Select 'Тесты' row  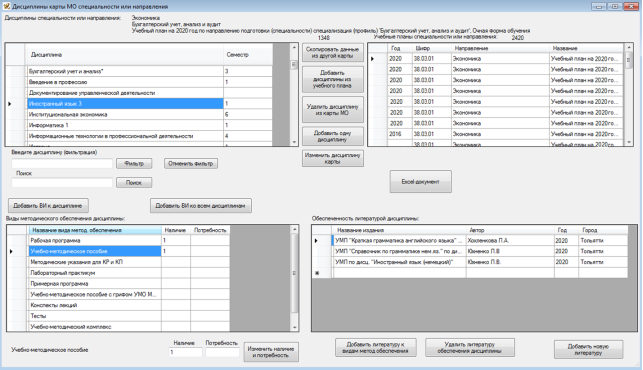pos(118,316)
